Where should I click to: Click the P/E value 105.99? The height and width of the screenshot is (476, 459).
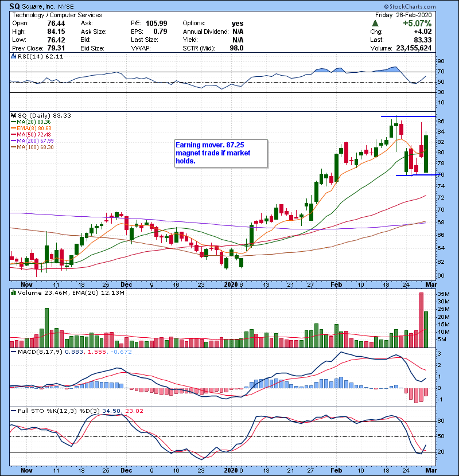click(157, 24)
